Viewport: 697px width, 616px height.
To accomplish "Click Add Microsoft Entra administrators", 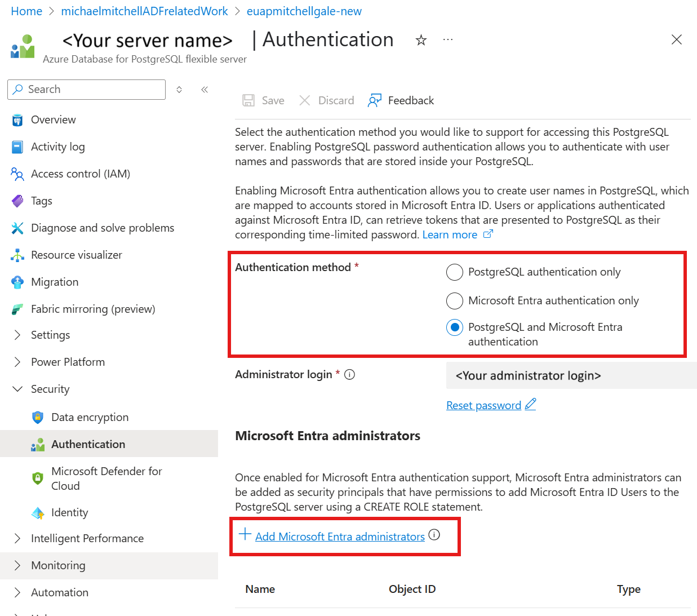I will click(x=340, y=536).
